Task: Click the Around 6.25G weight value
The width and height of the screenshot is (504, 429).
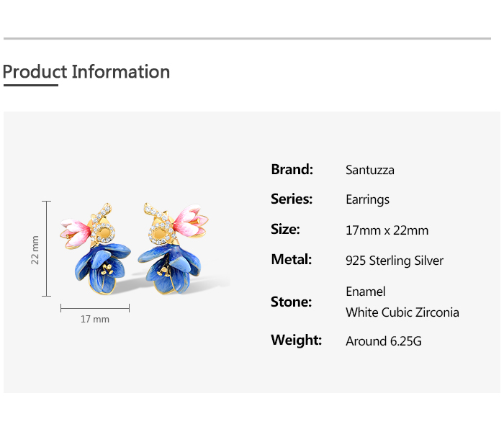Action: 384,341
